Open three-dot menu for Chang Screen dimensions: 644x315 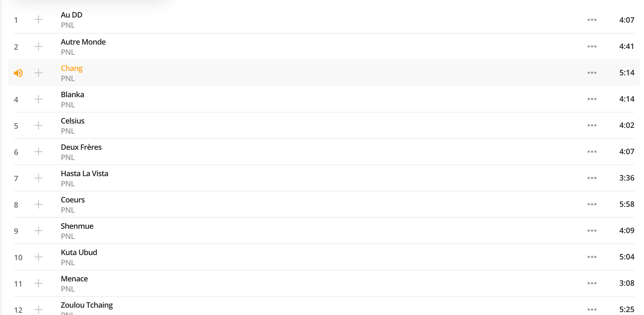592,73
